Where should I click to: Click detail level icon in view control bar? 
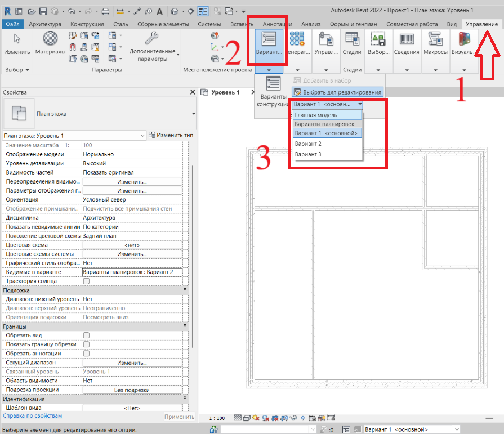click(x=238, y=418)
